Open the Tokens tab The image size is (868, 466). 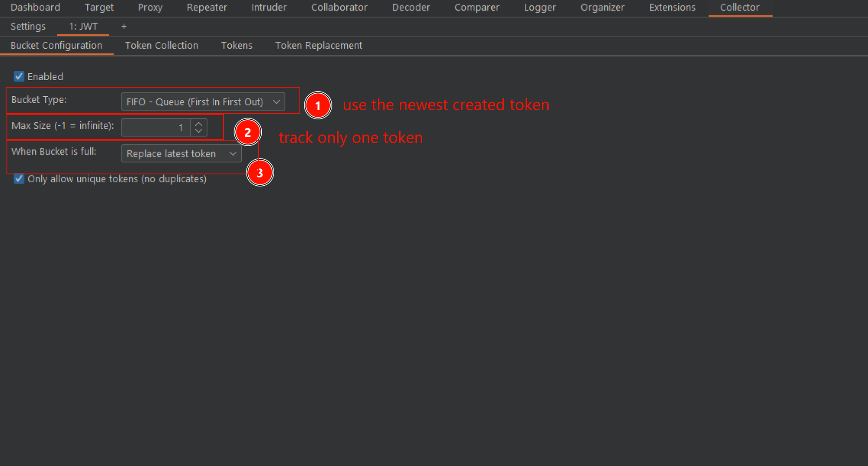pos(237,46)
